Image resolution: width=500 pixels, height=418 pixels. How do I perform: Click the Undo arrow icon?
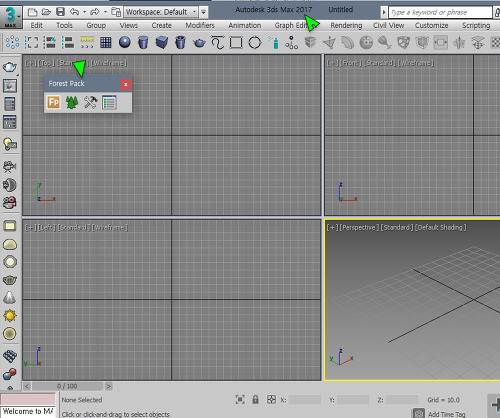[x=74, y=12]
